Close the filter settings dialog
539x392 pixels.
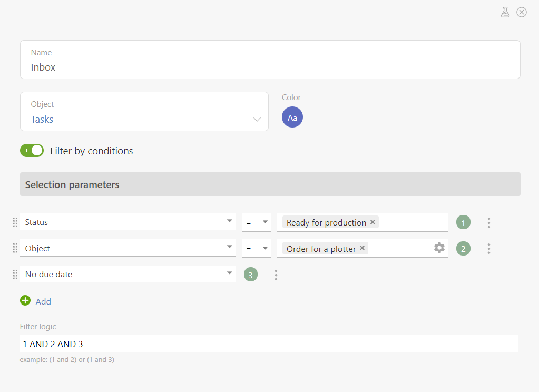tap(522, 12)
